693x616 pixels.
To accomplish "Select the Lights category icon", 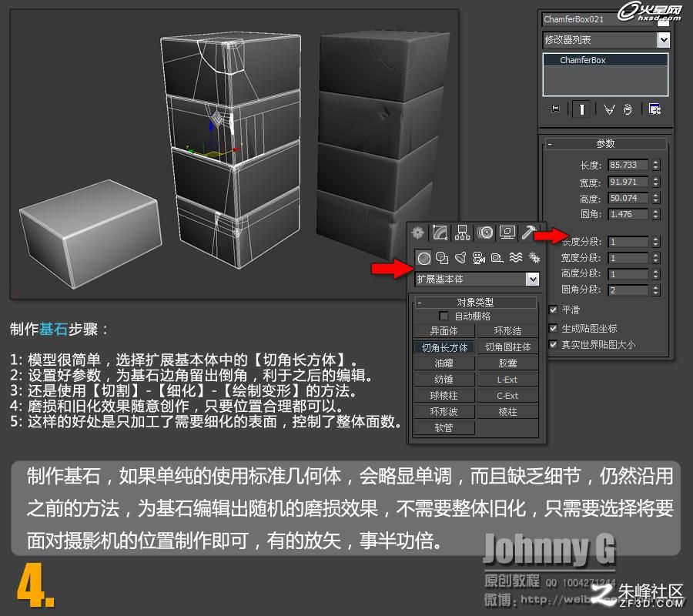I will (x=460, y=258).
